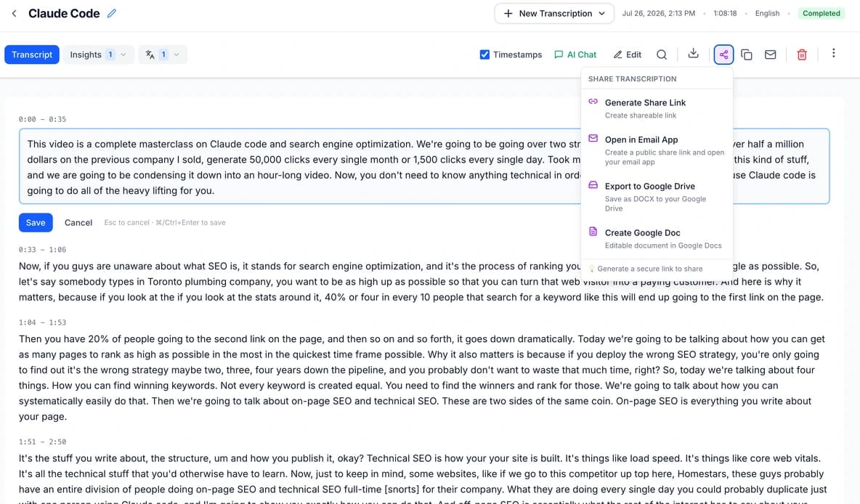The height and width of the screenshot is (504, 860).
Task: Email transcript using envelope icon
Action: (771, 54)
